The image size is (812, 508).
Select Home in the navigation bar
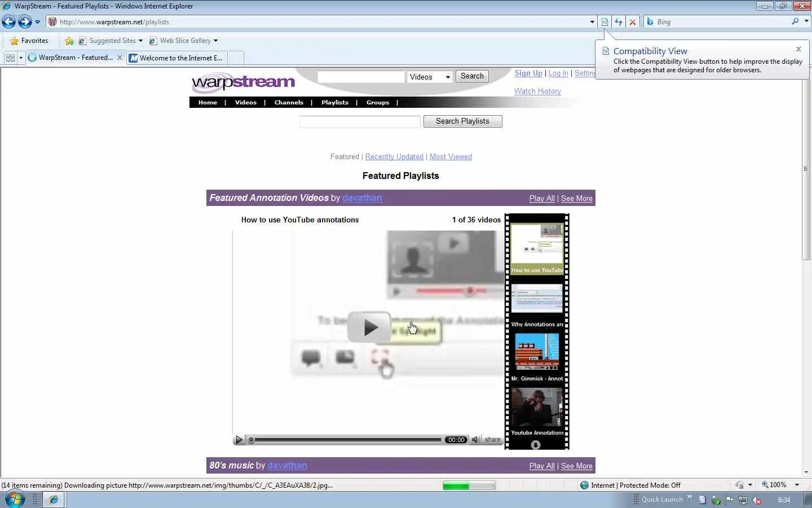coord(208,103)
